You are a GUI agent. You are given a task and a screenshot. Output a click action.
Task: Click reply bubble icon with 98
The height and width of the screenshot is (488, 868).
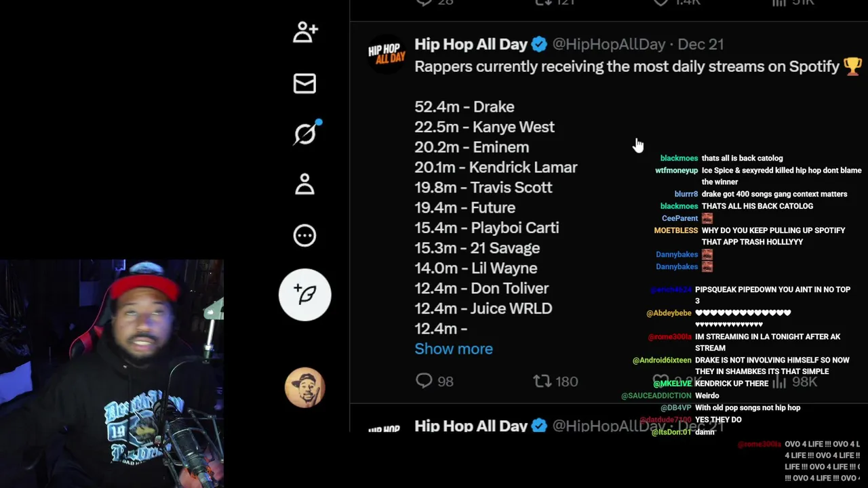pos(434,381)
